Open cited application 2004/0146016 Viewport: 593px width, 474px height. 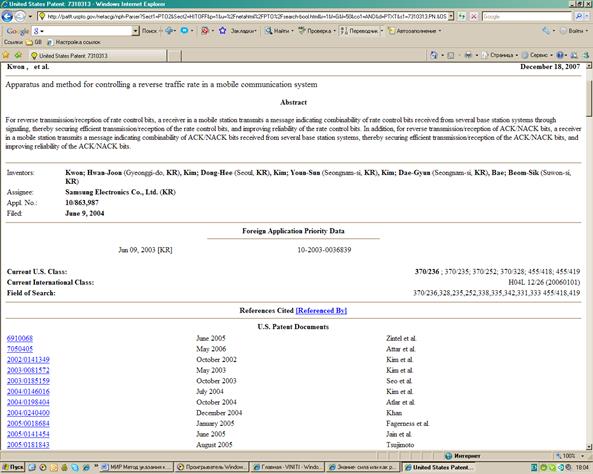(x=28, y=392)
